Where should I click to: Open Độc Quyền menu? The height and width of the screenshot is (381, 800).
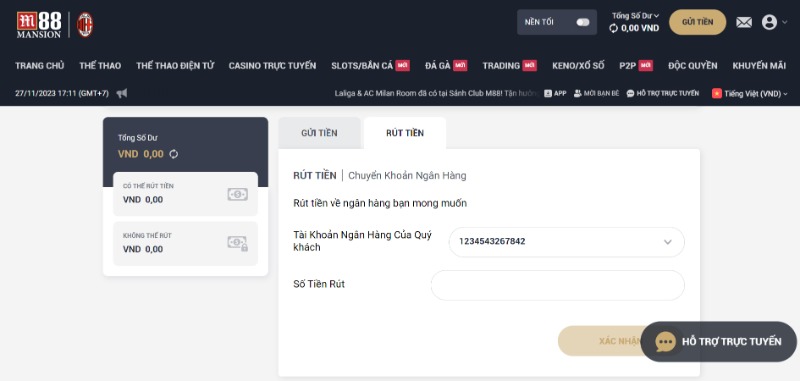pyautogui.click(x=693, y=65)
